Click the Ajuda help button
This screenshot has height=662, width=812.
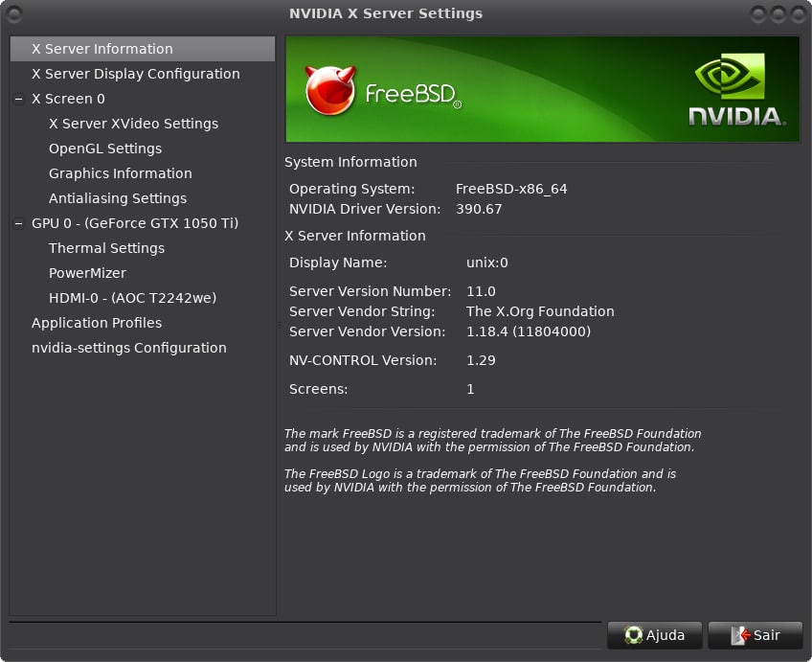pyautogui.click(x=655, y=635)
